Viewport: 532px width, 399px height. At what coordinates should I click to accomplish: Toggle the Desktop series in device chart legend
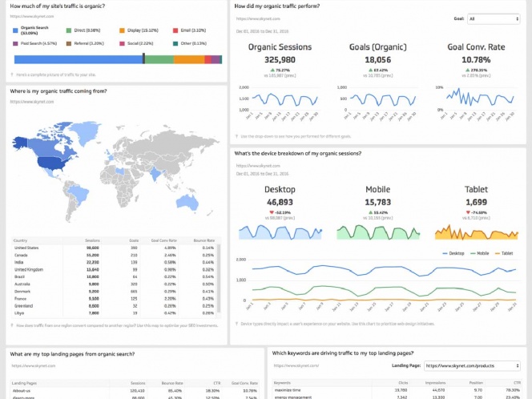pos(453,253)
